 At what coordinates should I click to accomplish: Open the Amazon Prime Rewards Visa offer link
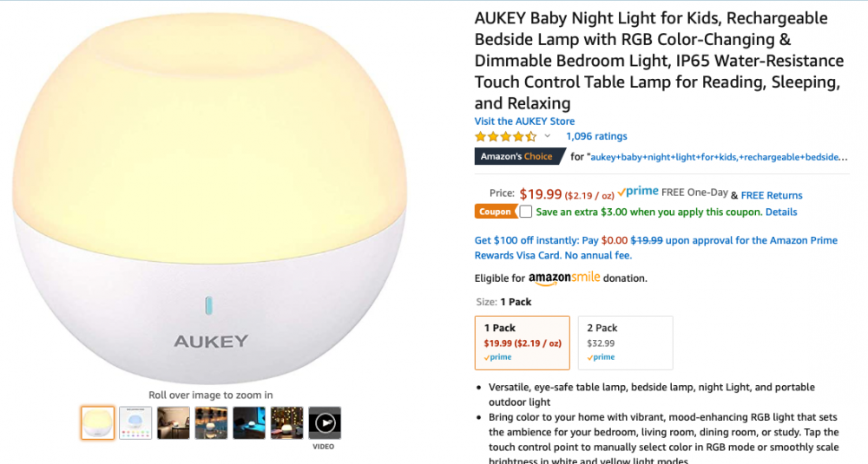tap(655, 248)
